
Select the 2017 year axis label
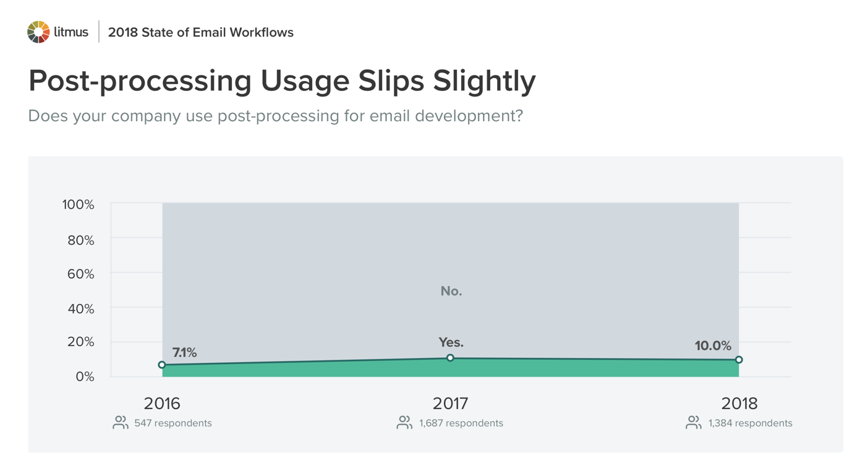coord(450,404)
